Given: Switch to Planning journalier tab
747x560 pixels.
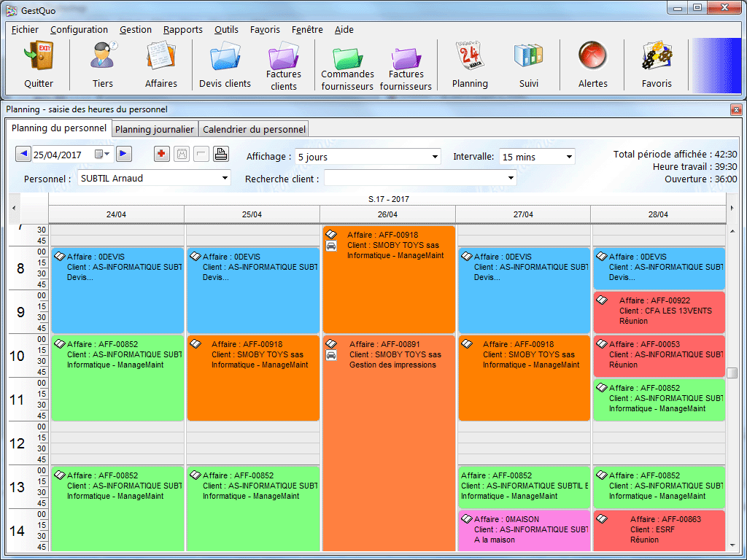Looking at the screenshot, I should pos(155,129).
